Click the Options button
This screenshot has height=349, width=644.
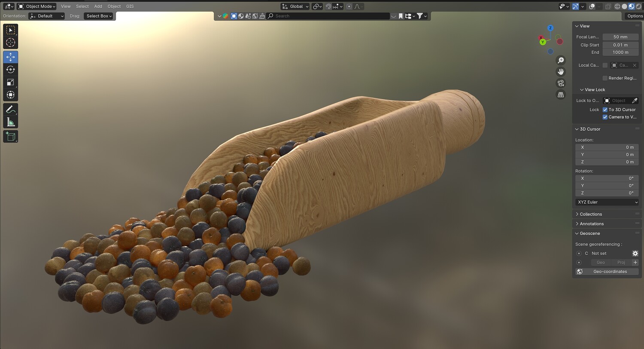tap(634, 16)
